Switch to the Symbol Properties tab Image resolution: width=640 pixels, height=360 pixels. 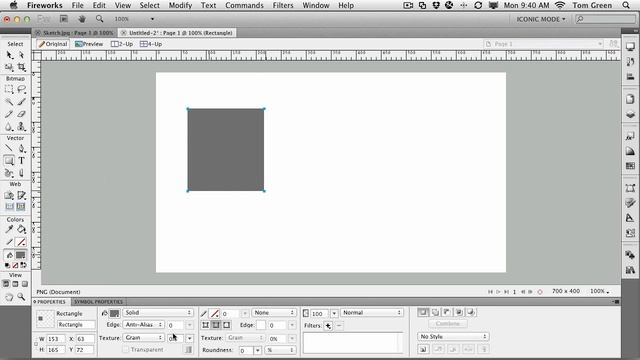point(98,302)
